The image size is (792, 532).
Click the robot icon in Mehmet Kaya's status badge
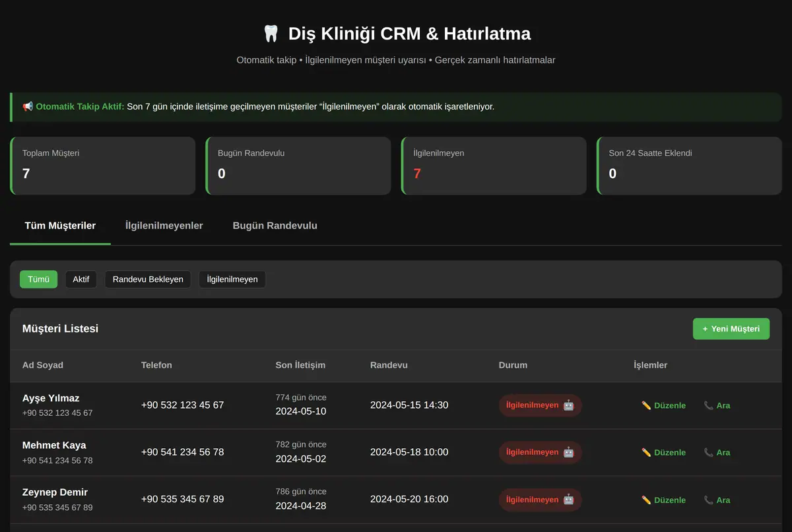(569, 452)
